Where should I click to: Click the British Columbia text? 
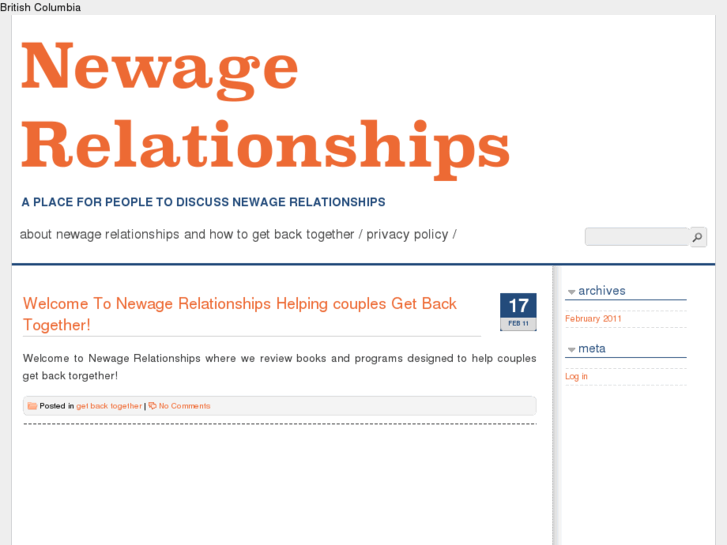click(x=40, y=7)
